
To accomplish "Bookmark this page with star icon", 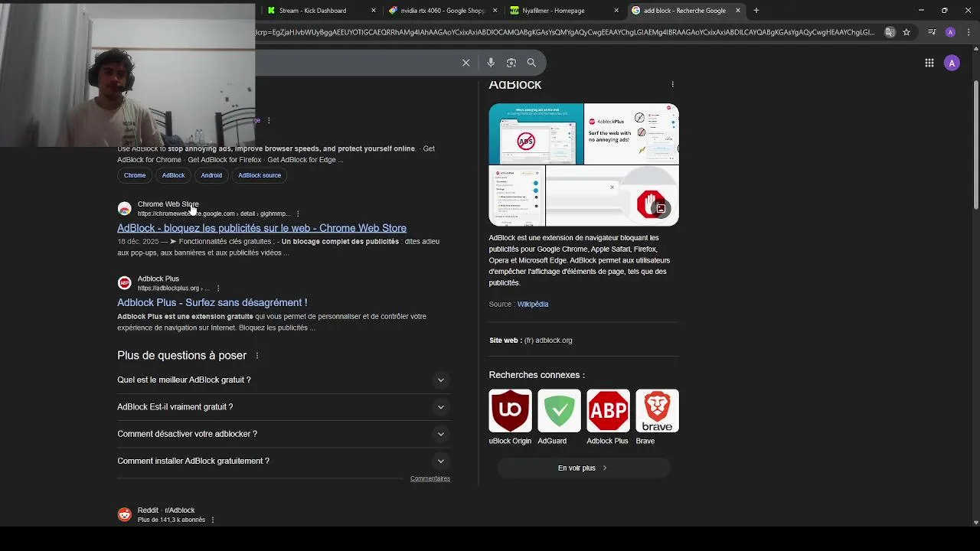I will point(906,32).
